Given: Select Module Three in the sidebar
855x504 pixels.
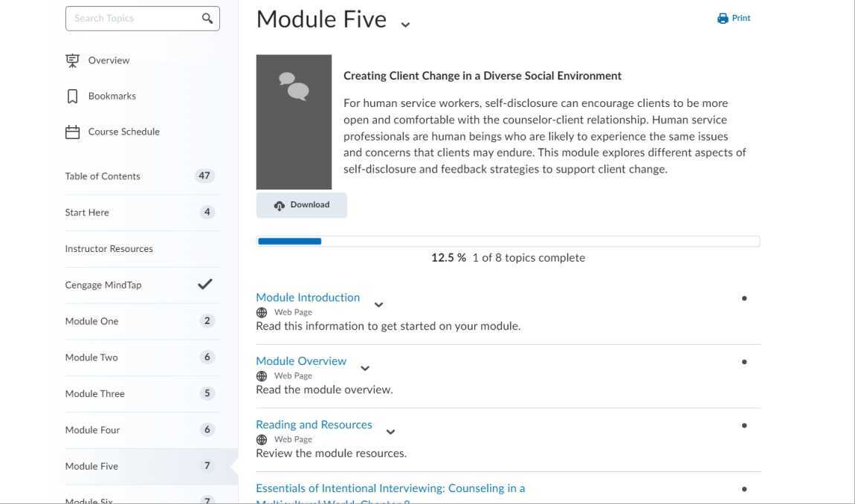Looking at the screenshot, I should tap(95, 393).
